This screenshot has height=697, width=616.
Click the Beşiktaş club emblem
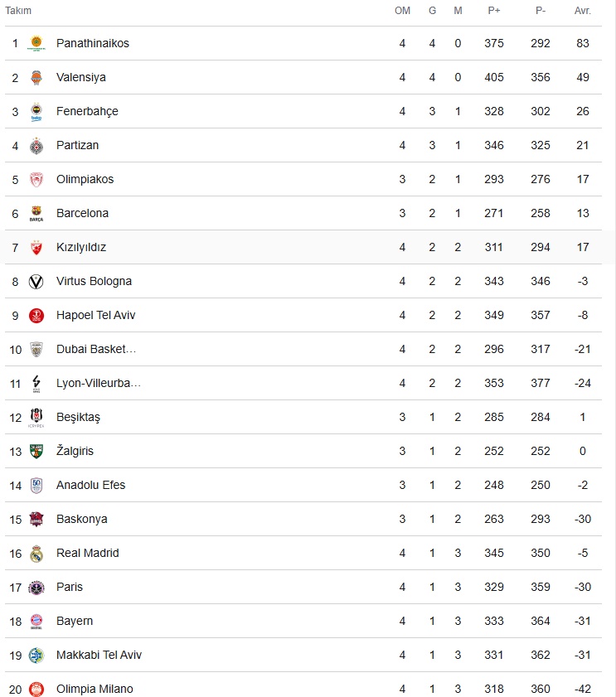(36, 418)
